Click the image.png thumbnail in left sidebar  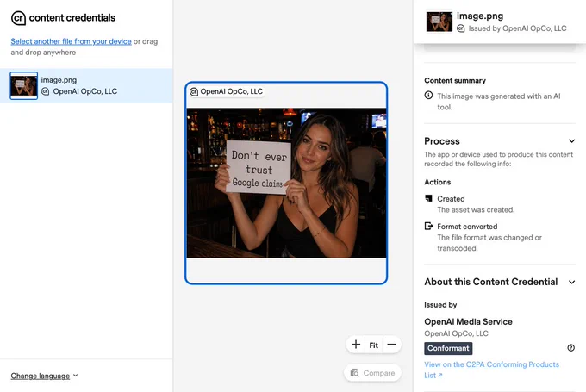click(x=24, y=85)
